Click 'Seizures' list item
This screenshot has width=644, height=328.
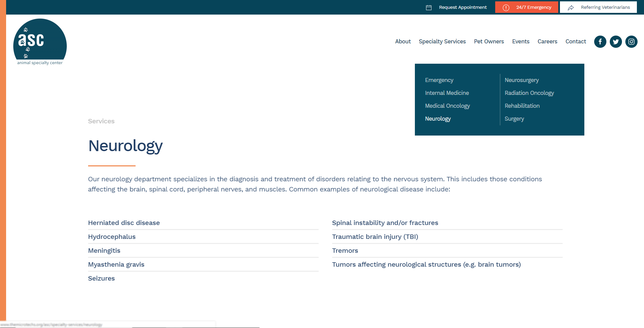pos(101,278)
